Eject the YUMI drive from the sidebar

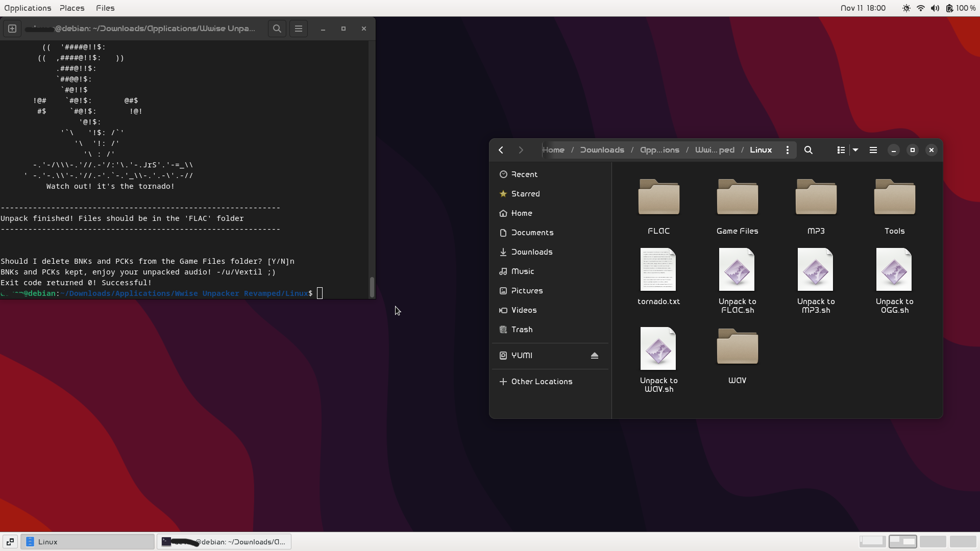click(594, 355)
